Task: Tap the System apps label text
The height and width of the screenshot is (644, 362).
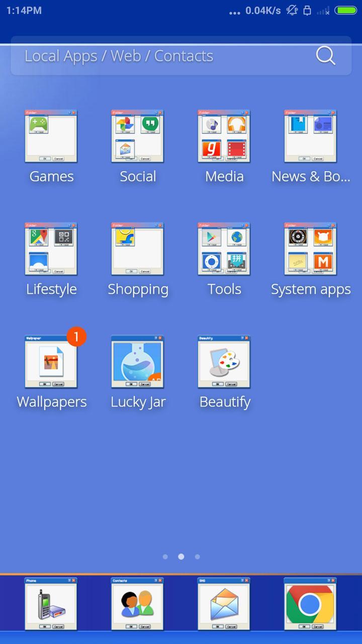Action: (311, 289)
